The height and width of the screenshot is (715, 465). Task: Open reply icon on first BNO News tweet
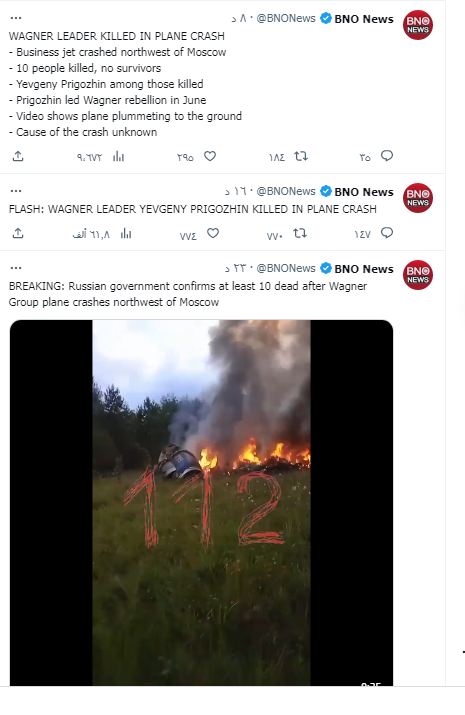coord(387,156)
